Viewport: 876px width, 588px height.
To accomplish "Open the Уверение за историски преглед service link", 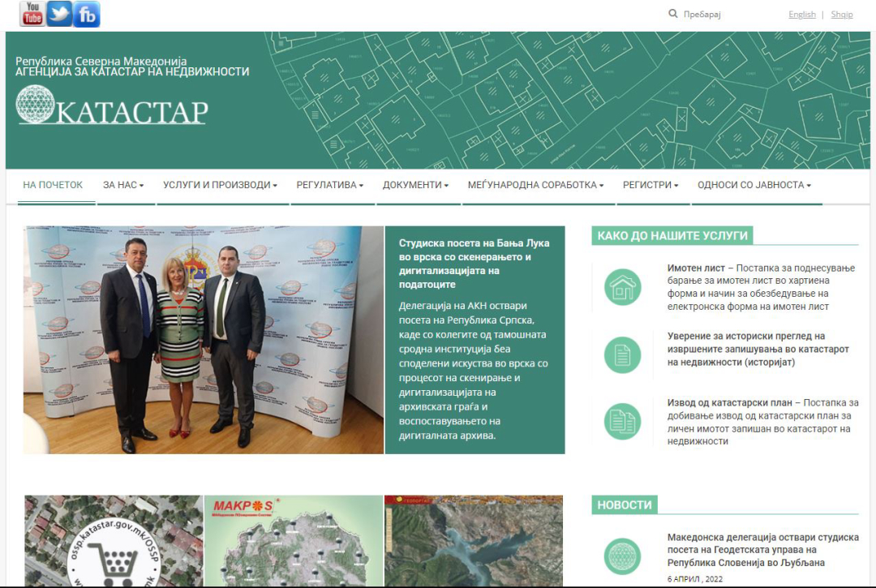I will click(758, 349).
